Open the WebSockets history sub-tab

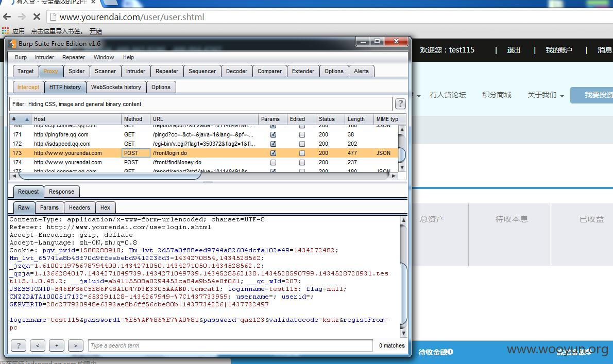116,87
